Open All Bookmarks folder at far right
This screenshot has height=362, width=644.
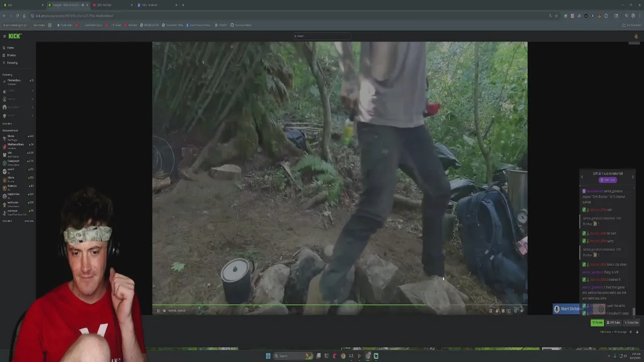tap(631, 25)
